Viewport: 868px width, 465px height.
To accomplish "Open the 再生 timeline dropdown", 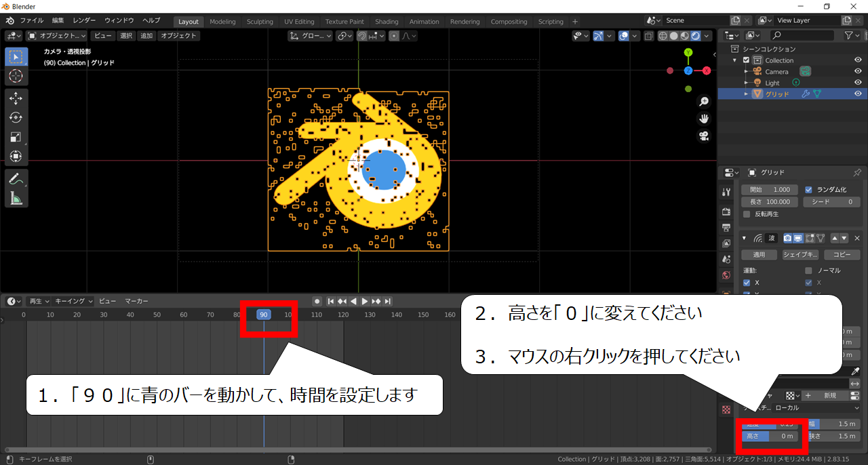I will point(38,301).
